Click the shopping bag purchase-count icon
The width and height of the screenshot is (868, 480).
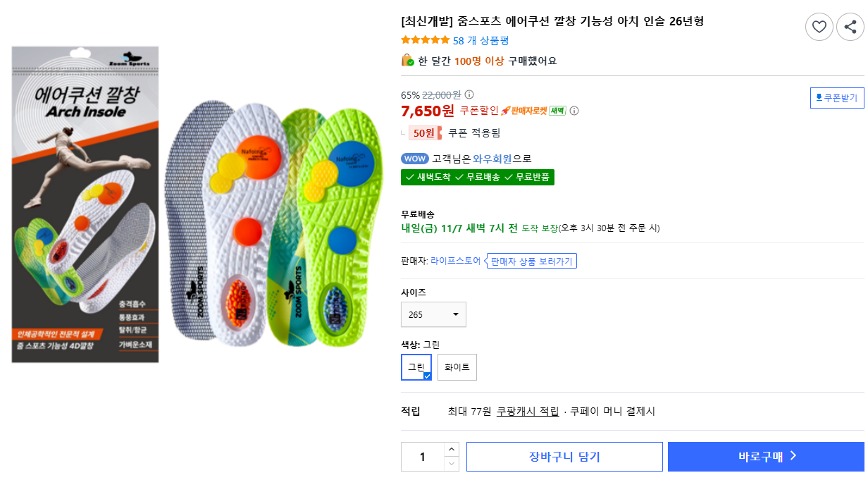click(407, 61)
